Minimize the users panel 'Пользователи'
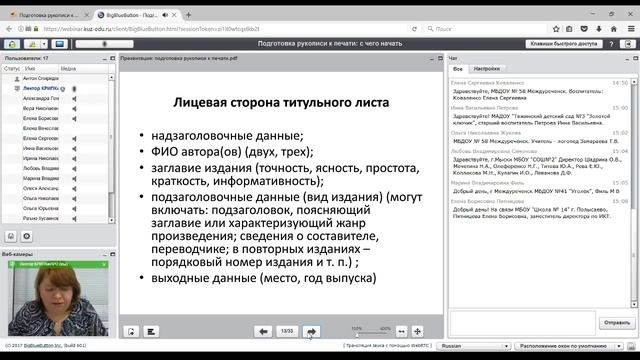This screenshot has width=640, height=360. click(104, 59)
